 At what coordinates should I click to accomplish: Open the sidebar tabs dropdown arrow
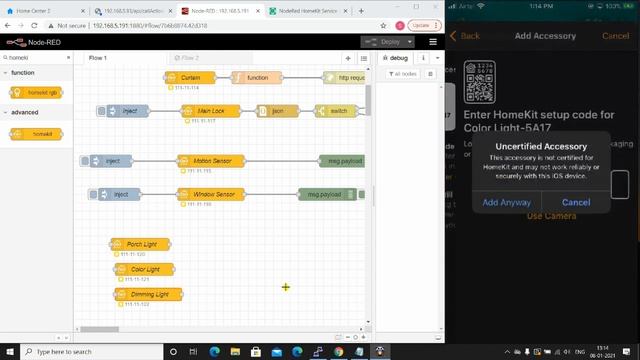438,58
